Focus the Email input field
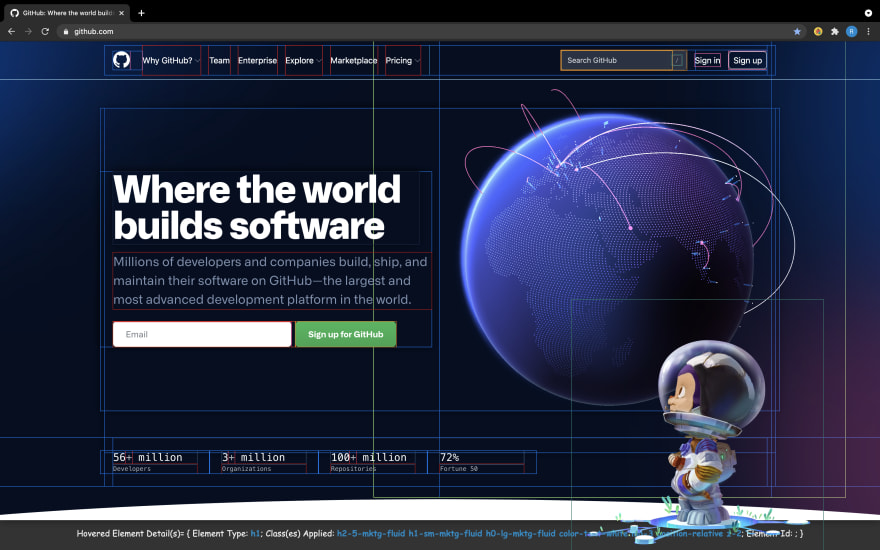The width and height of the screenshot is (880, 550). click(x=202, y=334)
